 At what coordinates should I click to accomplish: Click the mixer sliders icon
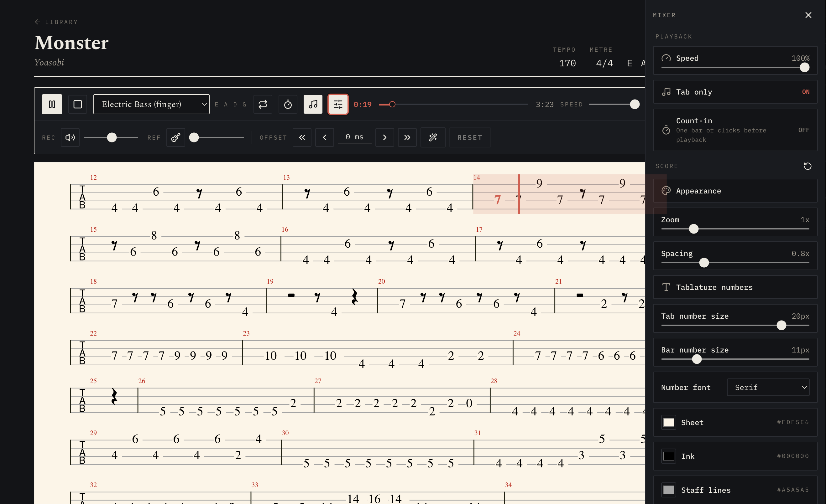click(x=338, y=104)
